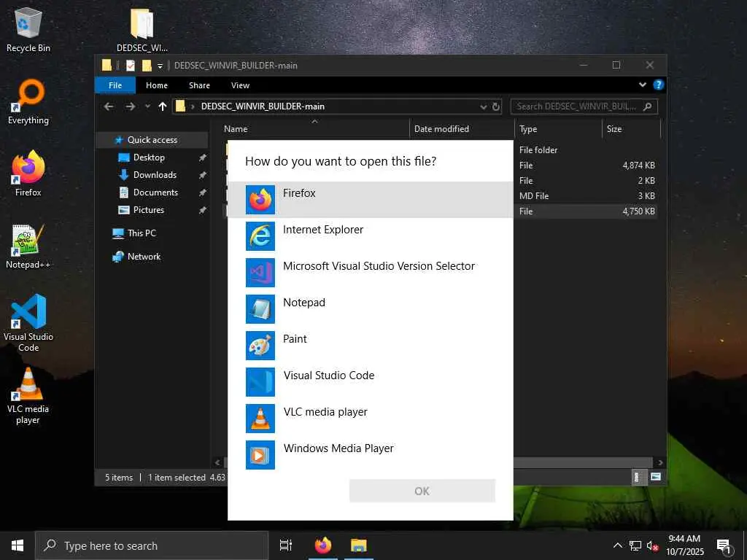Click the Explorer search box
Screen dimensions: 747x560
(584, 106)
